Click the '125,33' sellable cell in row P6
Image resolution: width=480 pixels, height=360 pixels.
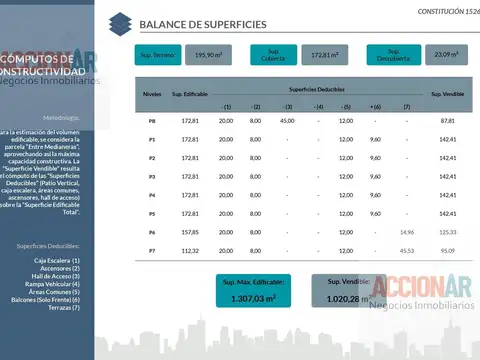(x=448, y=232)
